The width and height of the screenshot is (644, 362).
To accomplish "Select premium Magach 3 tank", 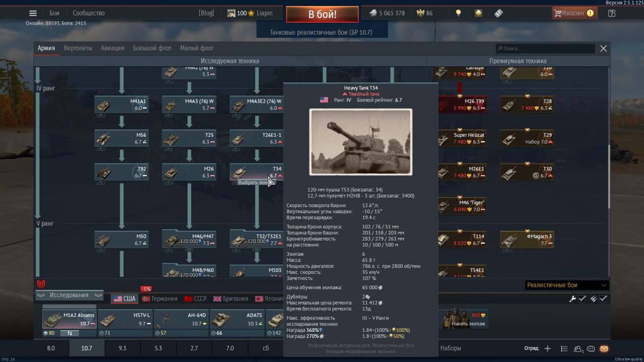I will [x=527, y=239].
